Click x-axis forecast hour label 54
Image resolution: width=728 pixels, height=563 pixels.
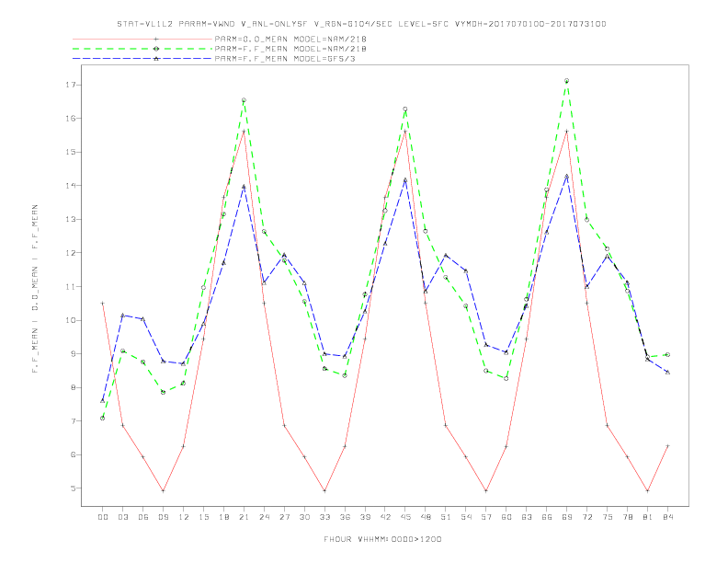466,517
